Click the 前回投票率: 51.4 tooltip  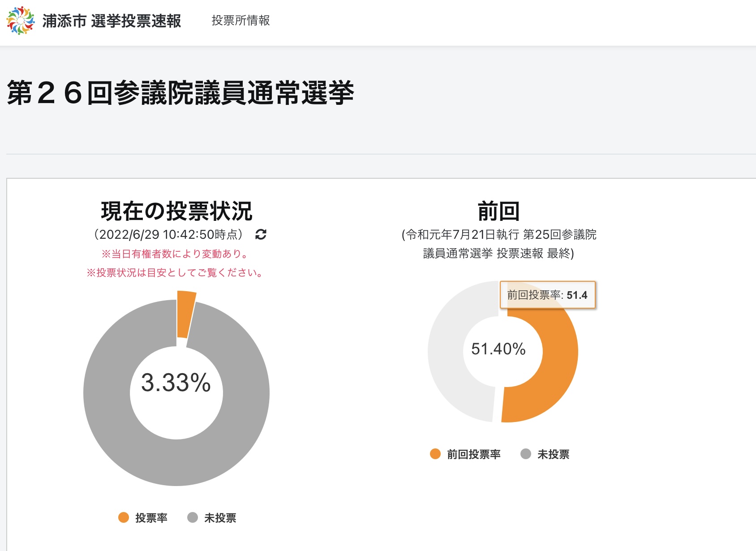[547, 295]
